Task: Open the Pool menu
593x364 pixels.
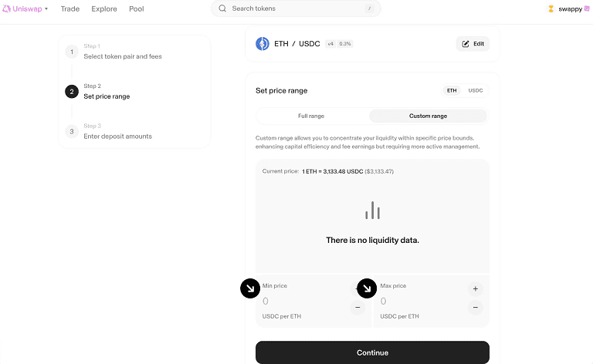Action: [x=137, y=8]
